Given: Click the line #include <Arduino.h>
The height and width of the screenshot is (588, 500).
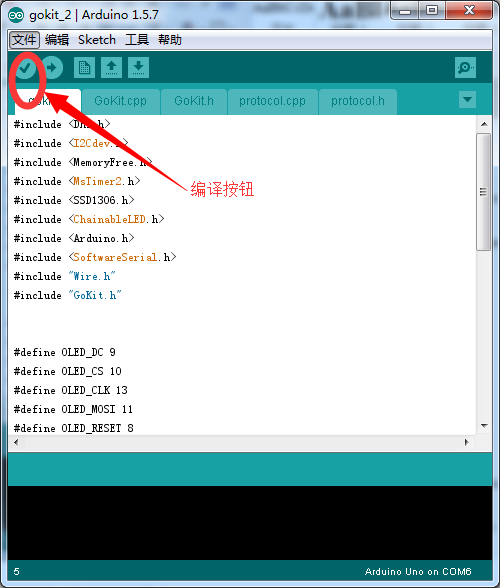Looking at the screenshot, I should click(x=74, y=238).
